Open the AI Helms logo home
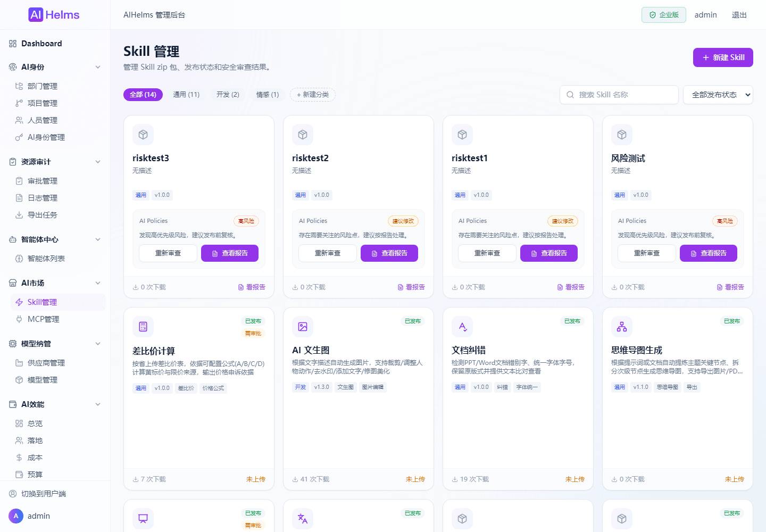 pos(54,15)
